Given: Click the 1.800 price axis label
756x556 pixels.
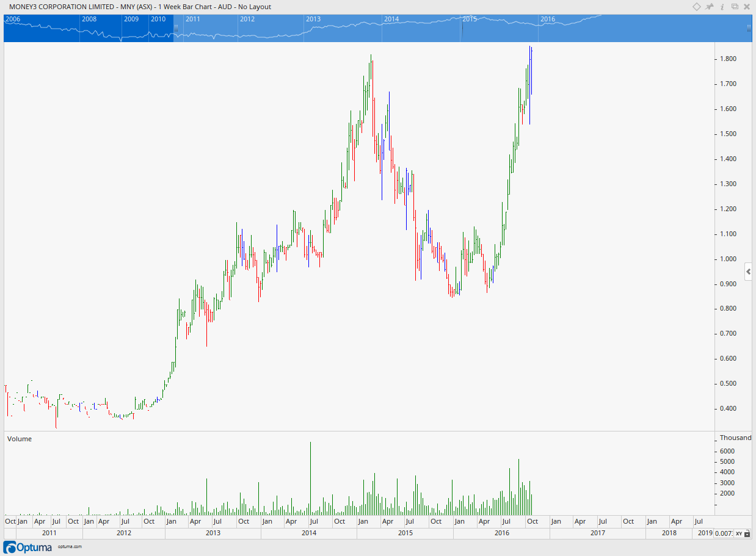Looking at the screenshot, I should [x=727, y=59].
